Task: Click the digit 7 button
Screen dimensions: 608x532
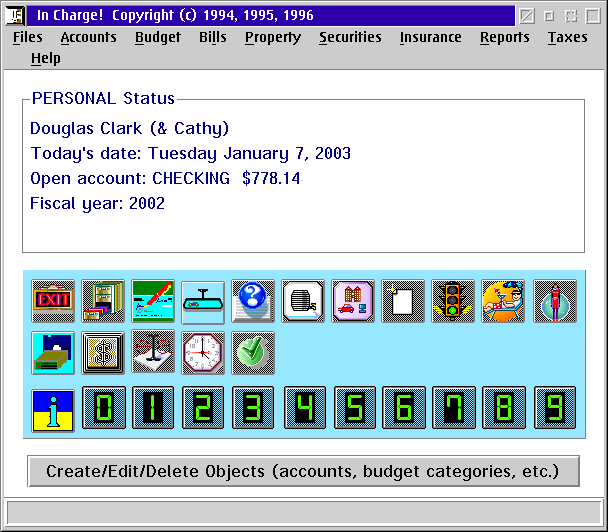Action: pyautogui.click(x=454, y=407)
